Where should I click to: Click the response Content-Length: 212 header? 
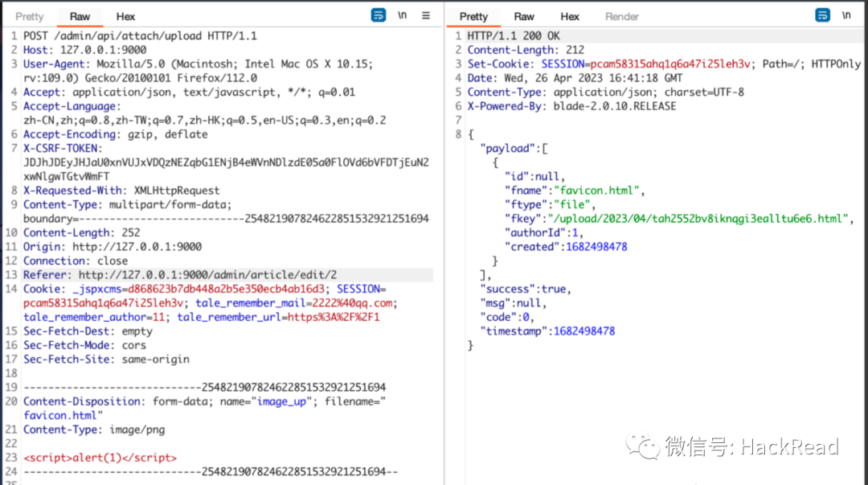click(526, 50)
